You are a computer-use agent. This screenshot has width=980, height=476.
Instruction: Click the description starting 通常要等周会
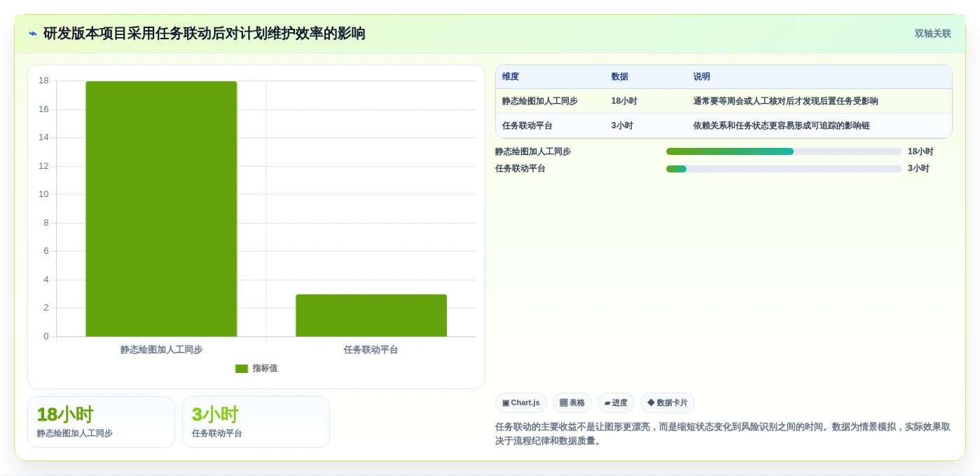point(785,101)
